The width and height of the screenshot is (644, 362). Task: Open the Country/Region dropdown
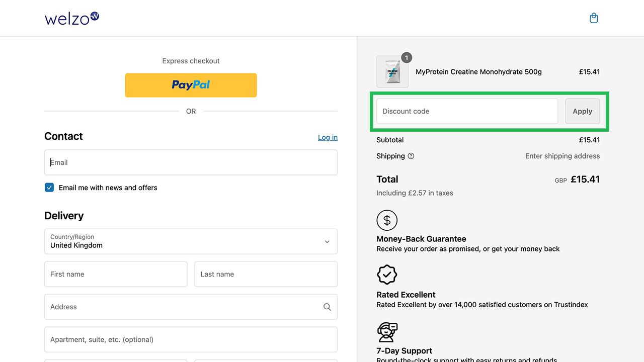191,241
